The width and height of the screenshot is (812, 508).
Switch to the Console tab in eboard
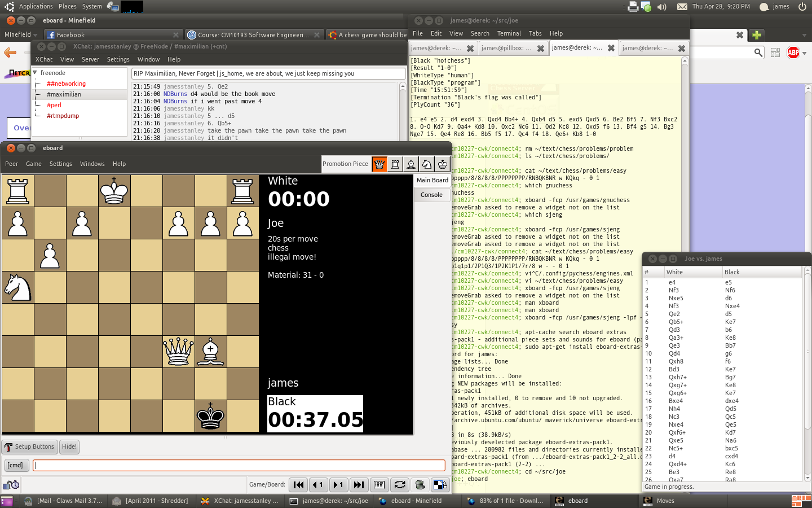[431, 195]
